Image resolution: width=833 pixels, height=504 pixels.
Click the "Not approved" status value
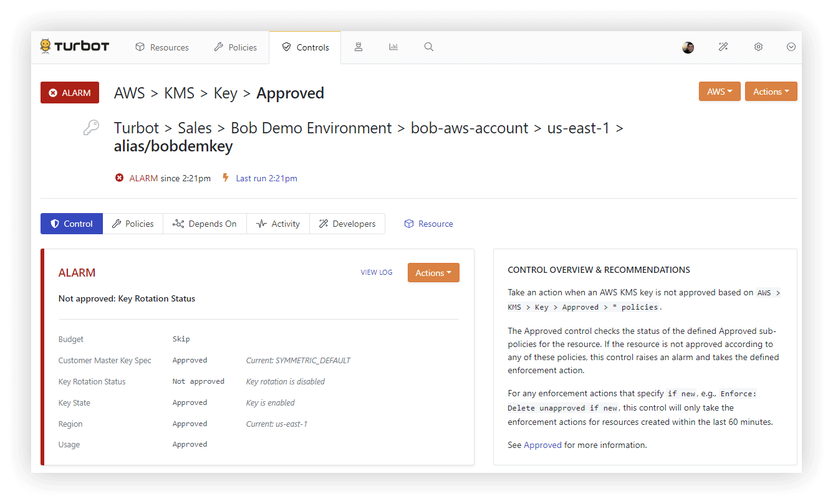(198, 381)
